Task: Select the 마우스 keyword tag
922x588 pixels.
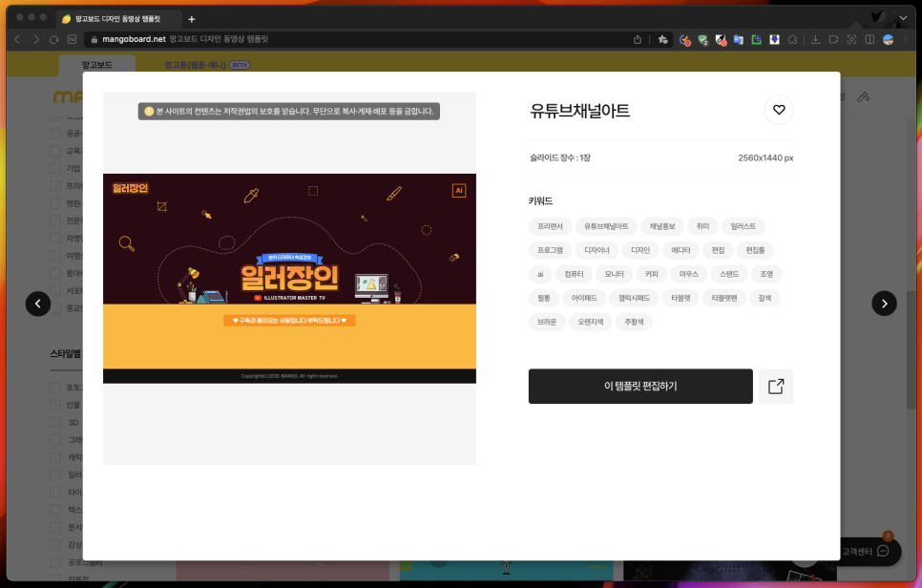Action: tap(688, 274)
